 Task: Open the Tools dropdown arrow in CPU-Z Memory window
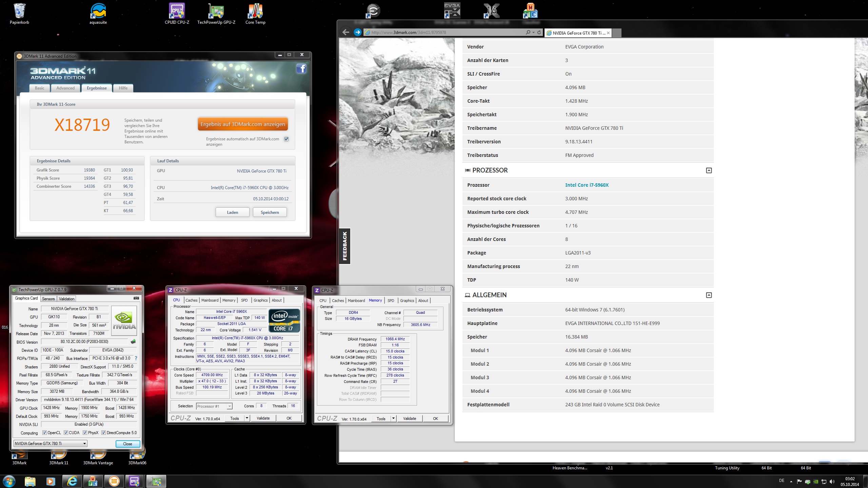(394, 419)
